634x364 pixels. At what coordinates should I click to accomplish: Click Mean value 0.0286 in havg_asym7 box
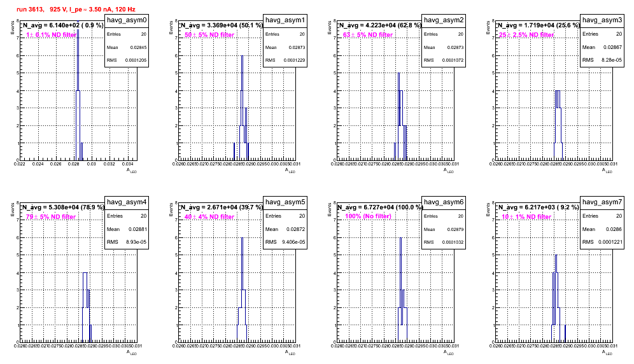click(x=614, y=229)
